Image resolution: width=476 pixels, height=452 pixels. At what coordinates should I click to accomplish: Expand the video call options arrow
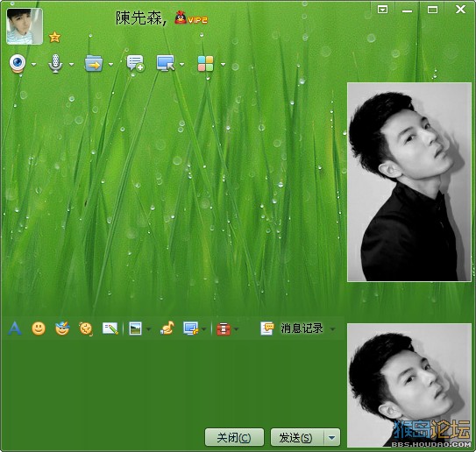[33, 64]
